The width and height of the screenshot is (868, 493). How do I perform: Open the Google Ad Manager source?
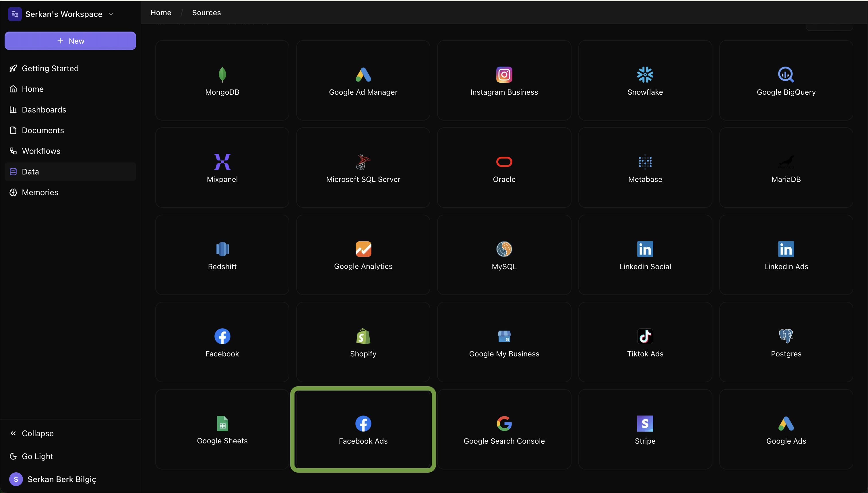coord(363,80)
